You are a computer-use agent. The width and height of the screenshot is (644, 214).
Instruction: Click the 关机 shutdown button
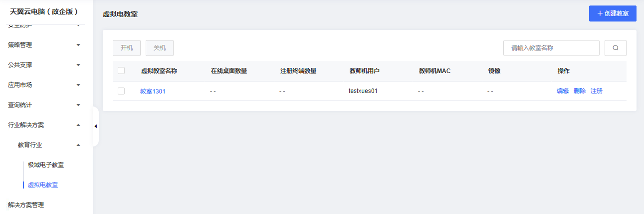click(160, 48)
